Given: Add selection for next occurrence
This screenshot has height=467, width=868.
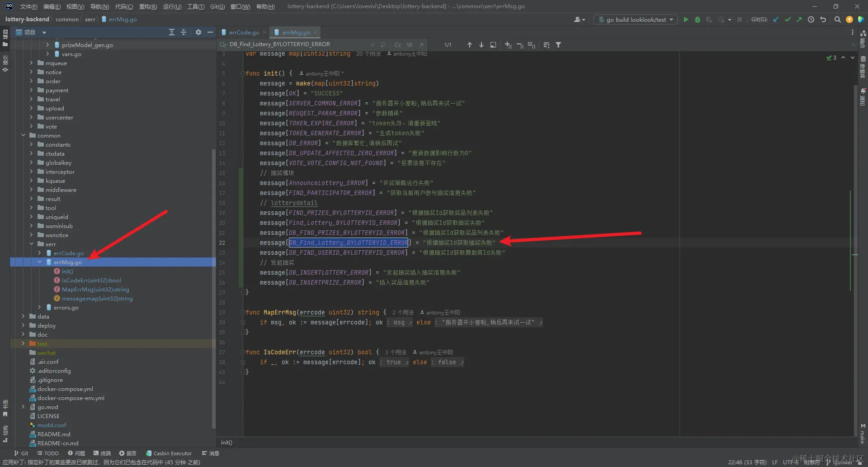Looking at the screenshot, I should 508,45.
